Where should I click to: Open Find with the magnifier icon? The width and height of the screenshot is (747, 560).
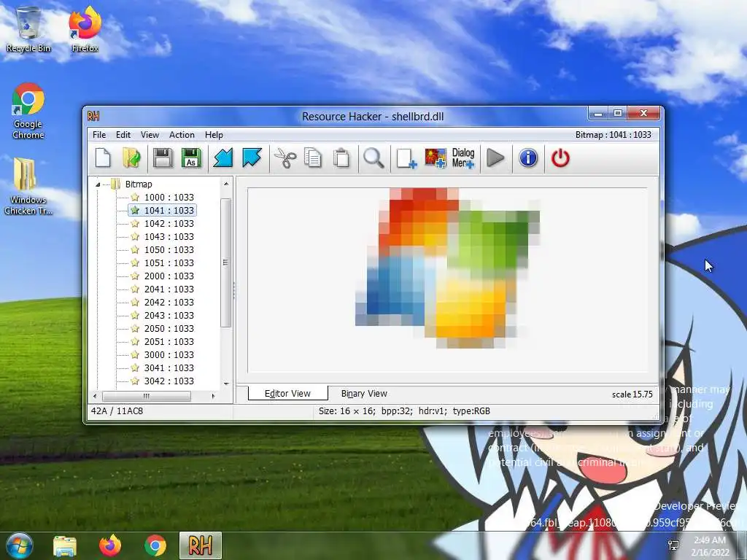tap(373, 158)
